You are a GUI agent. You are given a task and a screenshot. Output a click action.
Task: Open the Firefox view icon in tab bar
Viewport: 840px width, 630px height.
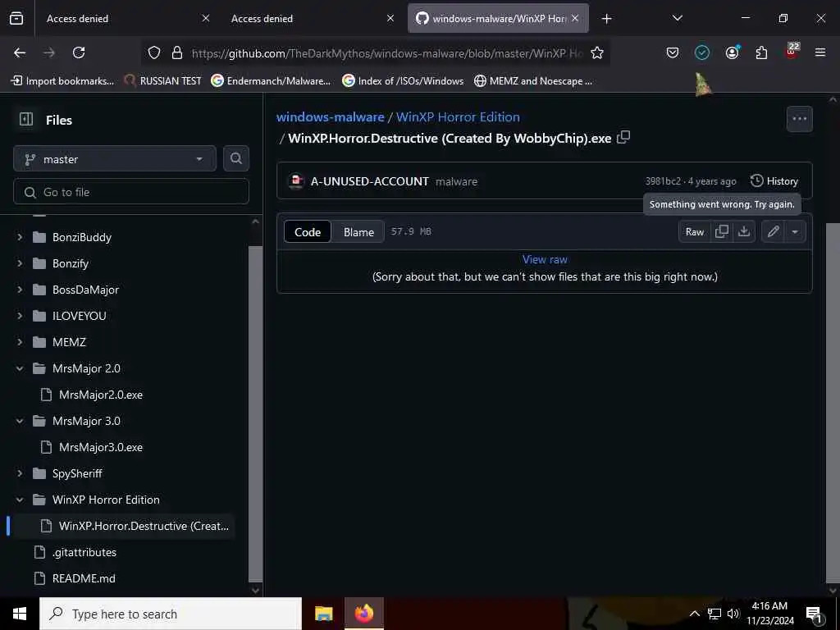pyautogui.click(x=16, y=18)
